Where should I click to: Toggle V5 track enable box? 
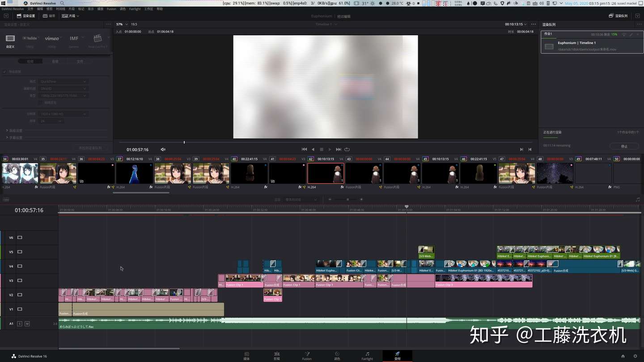(20, 252)
